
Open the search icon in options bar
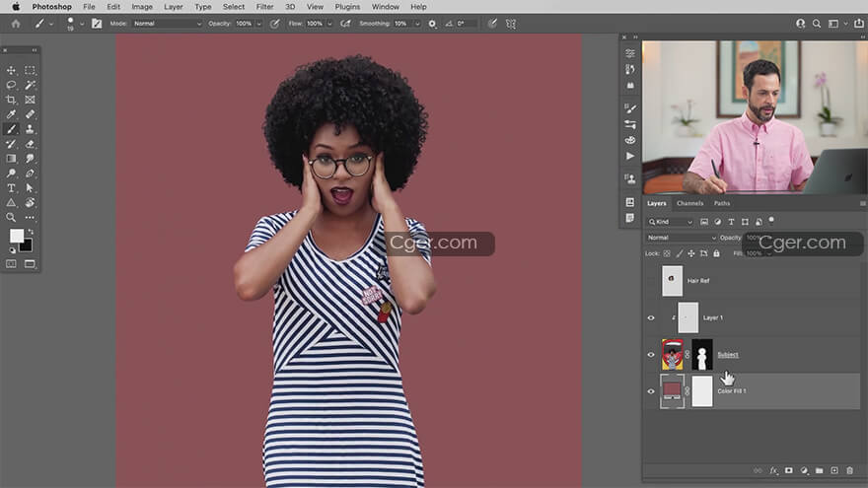(817, 24)
